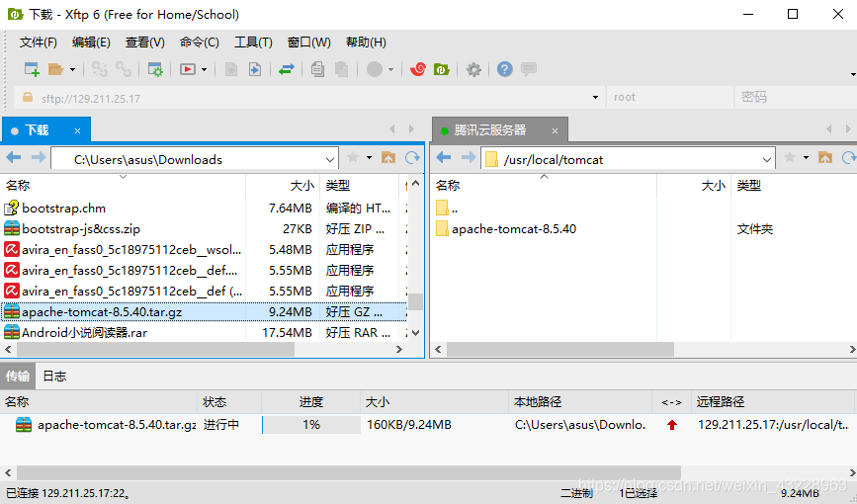Click the Open Session folder icon

[55, 69]
